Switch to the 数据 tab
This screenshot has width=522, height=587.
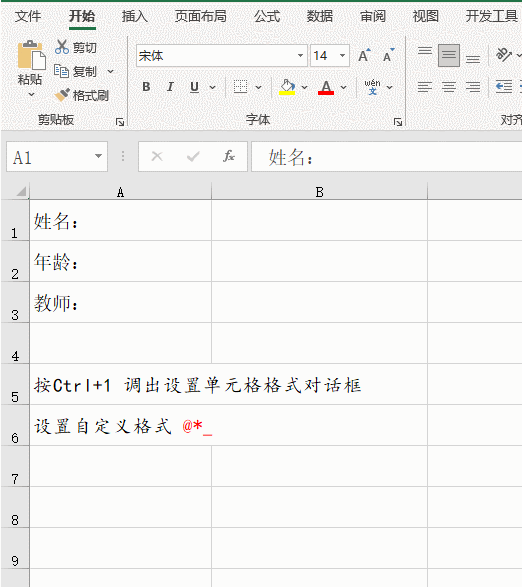320,16
